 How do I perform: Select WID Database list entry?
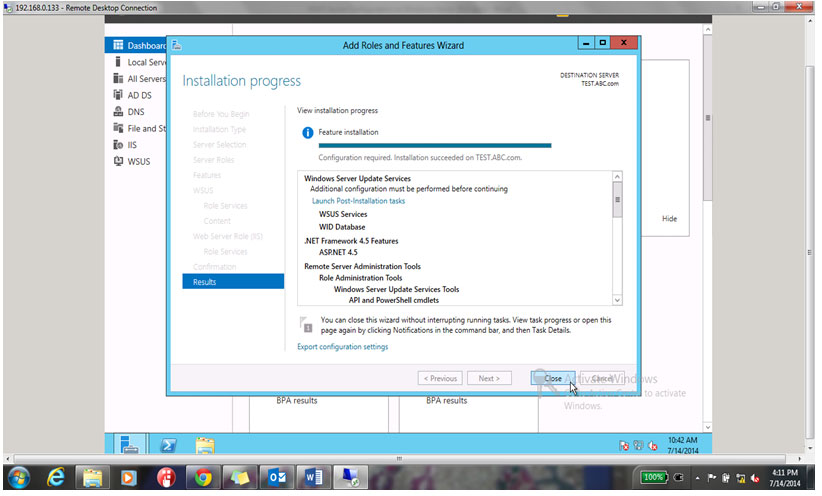point(342,227)
